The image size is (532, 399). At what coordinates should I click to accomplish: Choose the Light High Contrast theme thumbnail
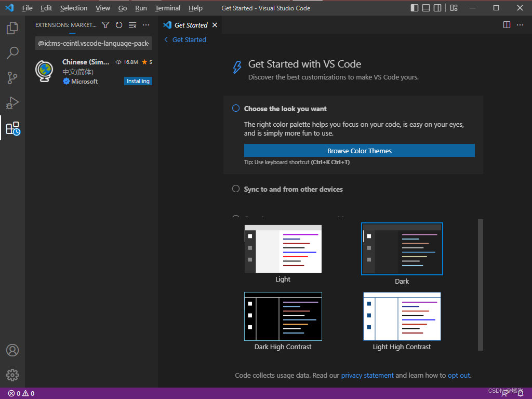click(x=402, y=316)
